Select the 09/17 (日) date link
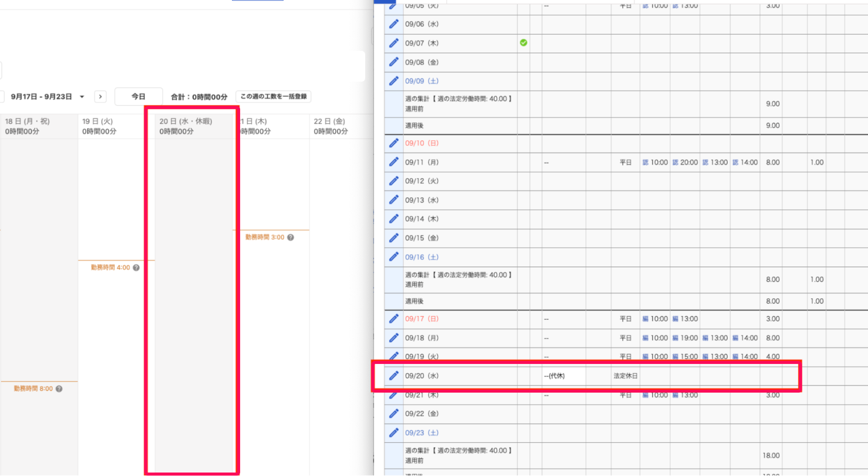868x476 pixels. coord(422,319)
